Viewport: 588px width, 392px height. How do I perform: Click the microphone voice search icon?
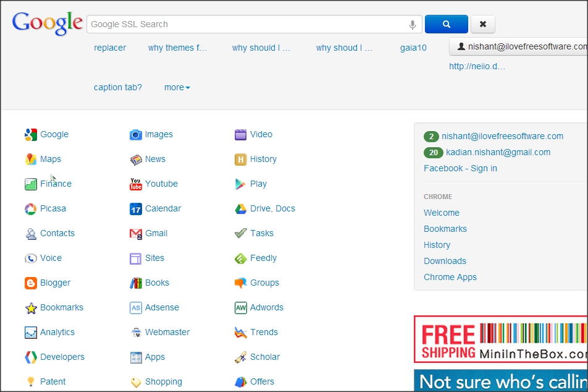(413, 25)
